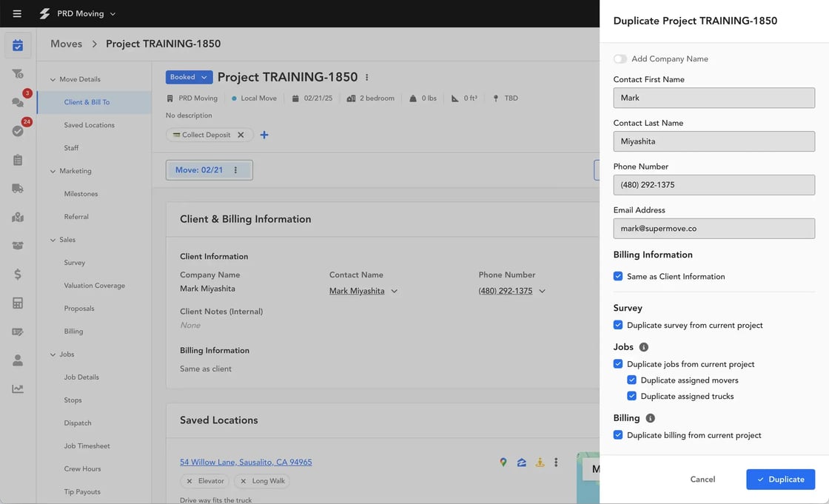829x504 pixels.
Task: Select Proposals in sidebar
Action: point(79,309)
